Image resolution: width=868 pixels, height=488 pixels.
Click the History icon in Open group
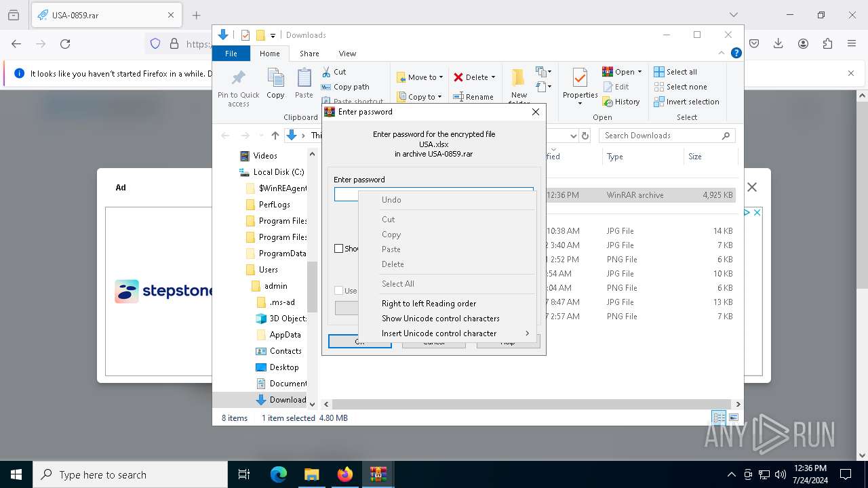[608, 102]
